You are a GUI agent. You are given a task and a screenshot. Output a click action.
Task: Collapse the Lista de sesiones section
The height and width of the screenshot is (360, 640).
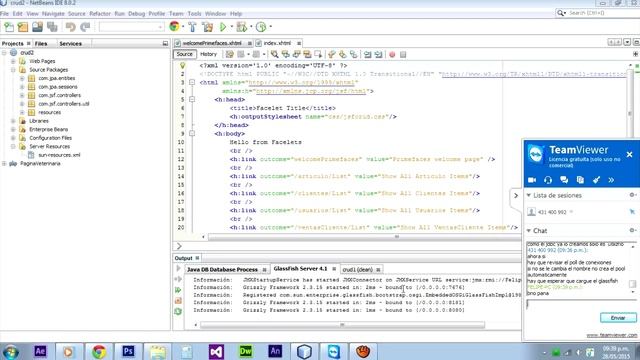[529, 196]
